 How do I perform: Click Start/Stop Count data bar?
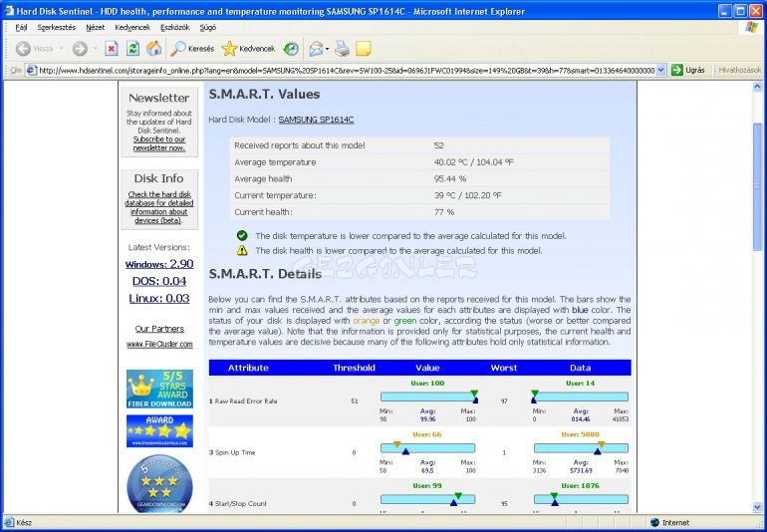pyautogui.click(x=581, y=500)
